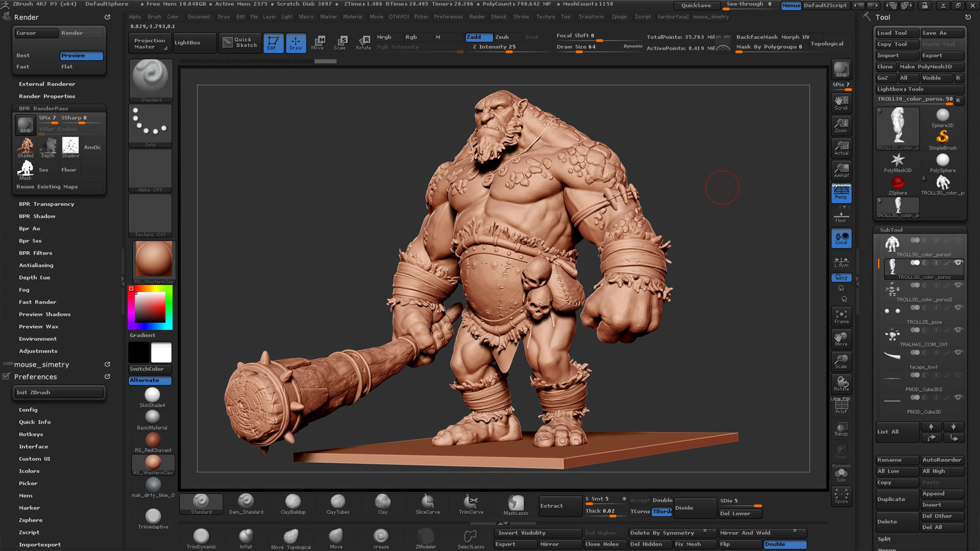980x551 pixels.
Task: Pick a color in the gradient color picker
Action: (x=150, y=308)
